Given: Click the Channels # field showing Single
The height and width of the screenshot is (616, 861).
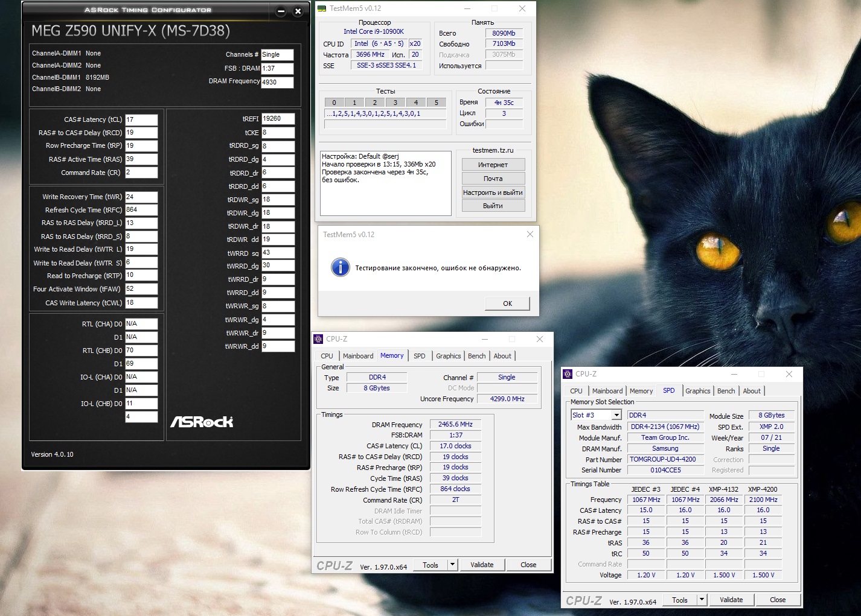Looking at the screenshot, I should click(x=277, y=54).
